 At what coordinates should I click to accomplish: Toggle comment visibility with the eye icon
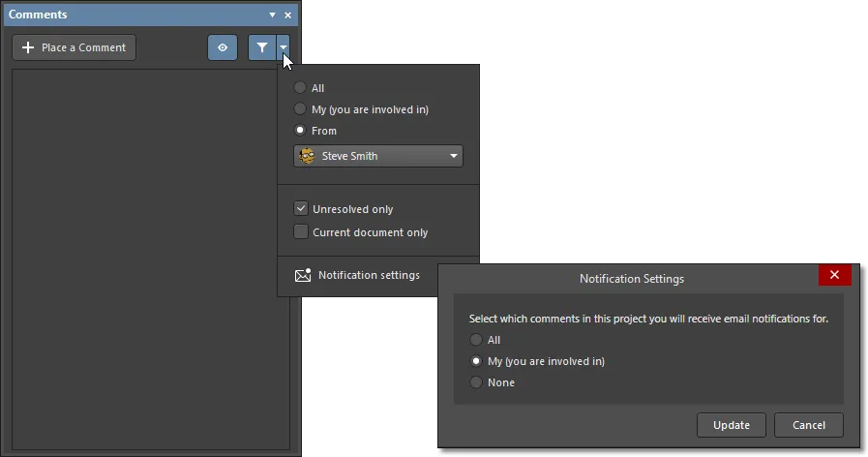coord(223,47)
